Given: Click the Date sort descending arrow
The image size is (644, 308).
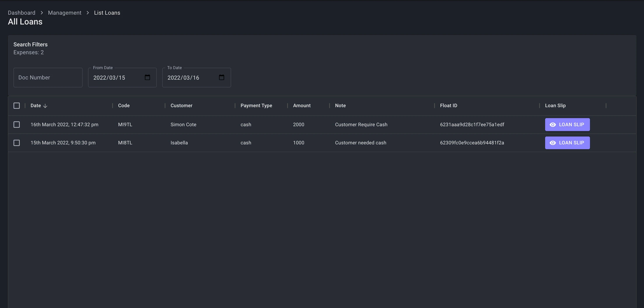Looking at the screenshot, I should coord(45,106).
